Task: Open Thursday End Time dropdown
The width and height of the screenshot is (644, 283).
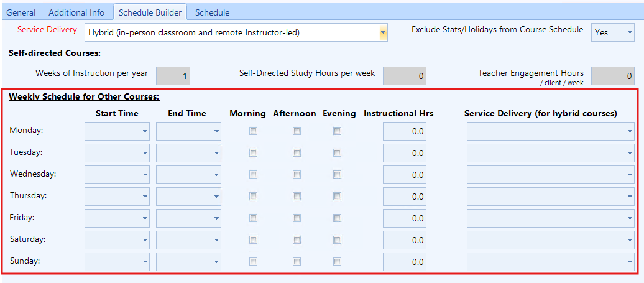Action: (x=188, y=197)
